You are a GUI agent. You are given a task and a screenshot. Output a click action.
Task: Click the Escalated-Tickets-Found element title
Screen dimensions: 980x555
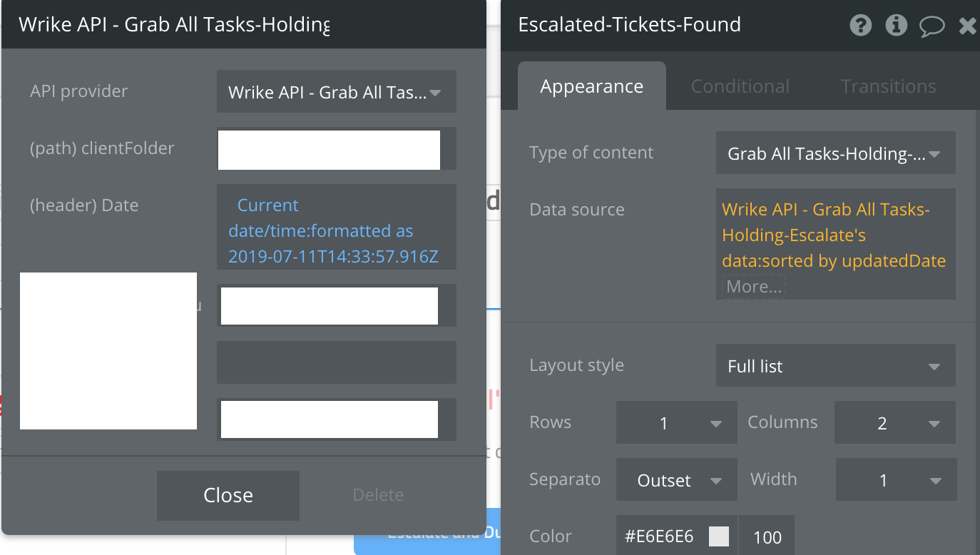tap(629, 25)
